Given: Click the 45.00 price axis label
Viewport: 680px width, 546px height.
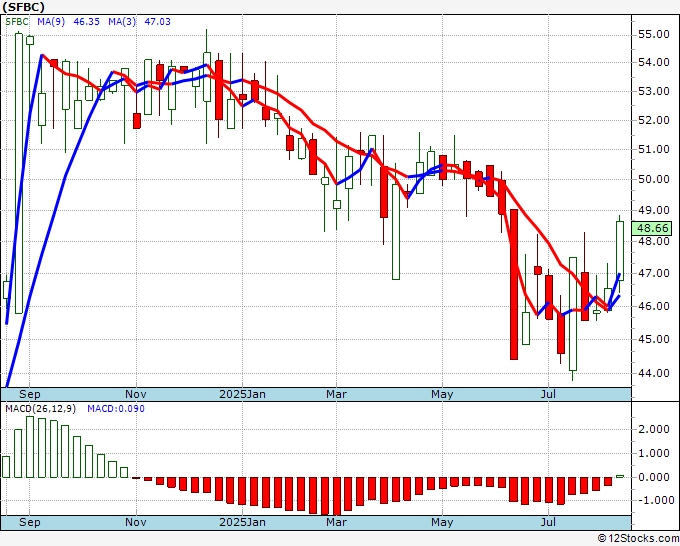Looking at the screenshot, I should point(654,339).
